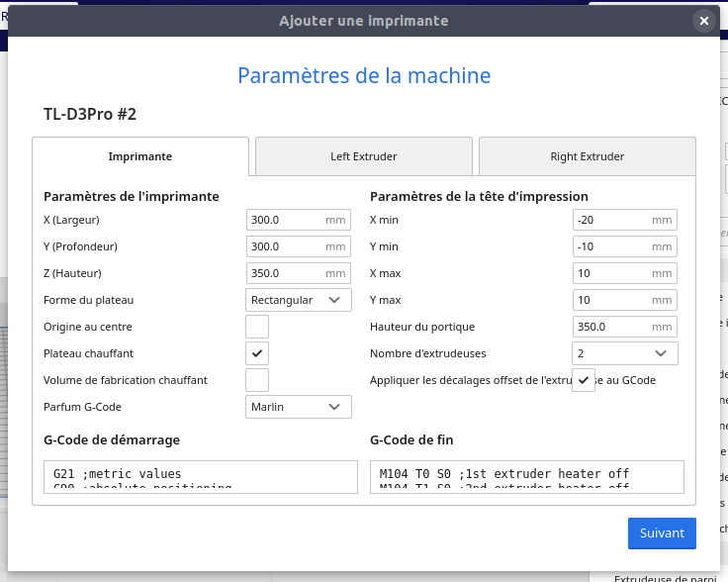
Task: Expand the Parfum G-Code dropdown
Action: 299,407
